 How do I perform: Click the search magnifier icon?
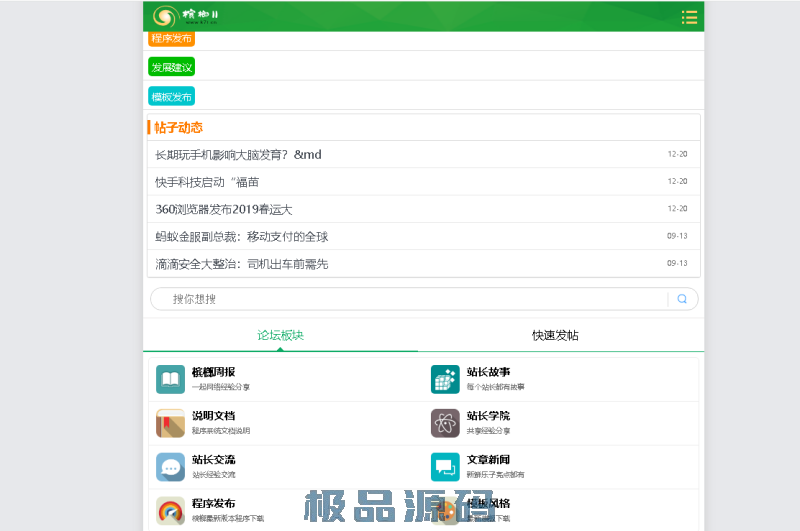point(682,299)
